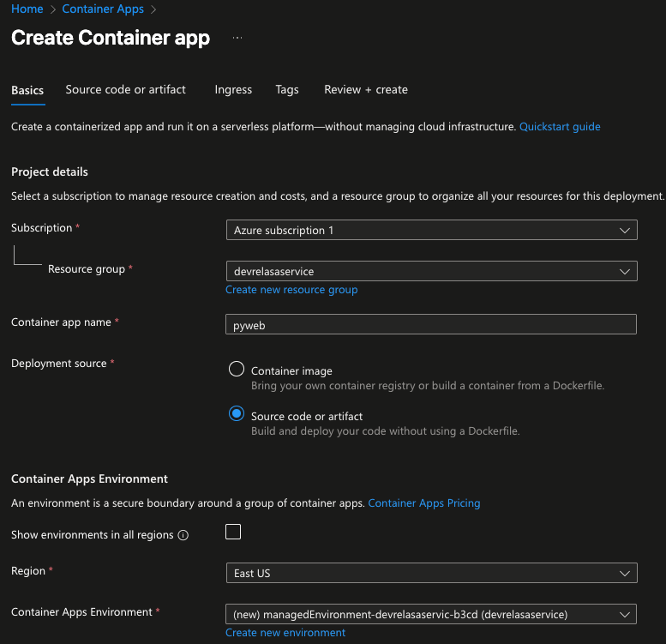Image resolution: width=666 pixels, height=644 pixels.
Task: Expand the Container Apps Environment dropdown
Action: [x=431, y=614]
